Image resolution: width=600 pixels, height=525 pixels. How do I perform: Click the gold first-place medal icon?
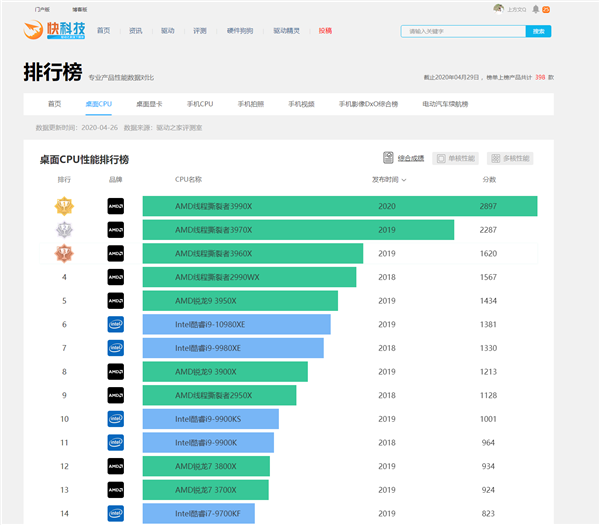click(x=64, y=206)
